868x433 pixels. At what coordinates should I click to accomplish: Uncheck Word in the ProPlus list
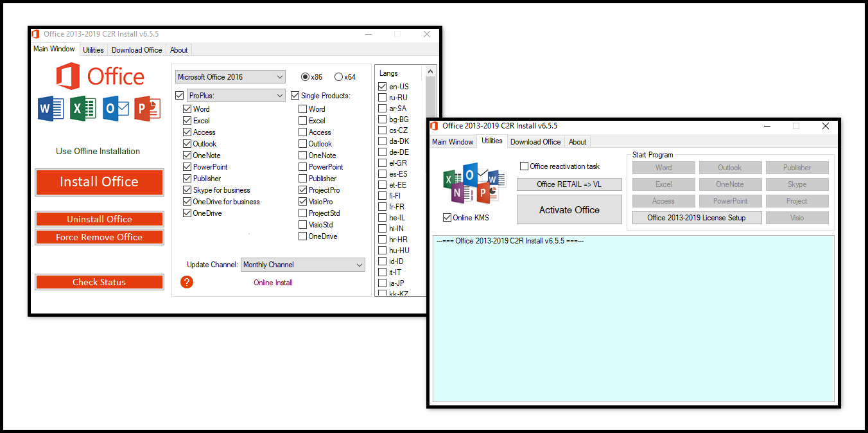point(187,109)
